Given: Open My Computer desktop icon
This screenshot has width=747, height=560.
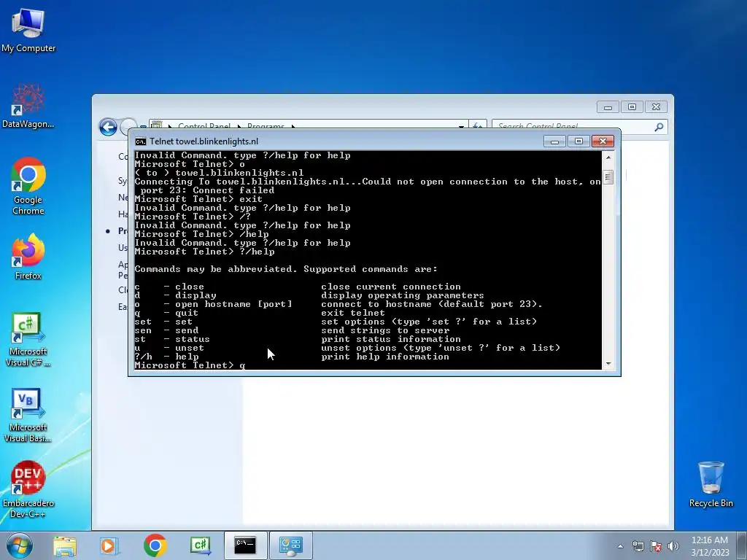Looking at the screenshot, I should [28, 31].
